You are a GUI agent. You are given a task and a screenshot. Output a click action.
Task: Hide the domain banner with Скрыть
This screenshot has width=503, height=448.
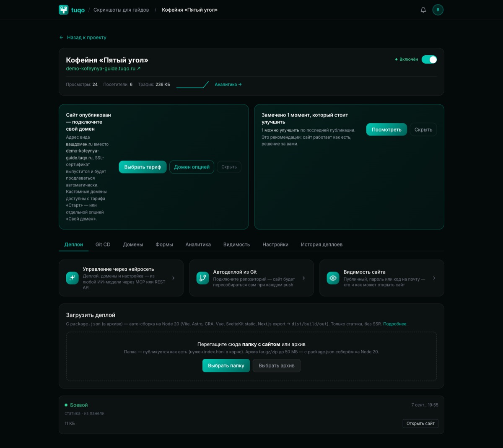229,167
